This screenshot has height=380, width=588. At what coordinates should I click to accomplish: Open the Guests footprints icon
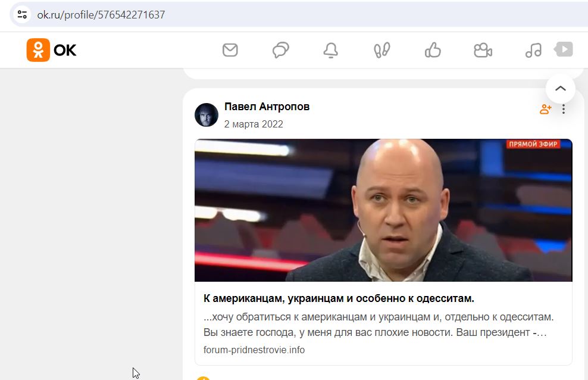(381, 50)
